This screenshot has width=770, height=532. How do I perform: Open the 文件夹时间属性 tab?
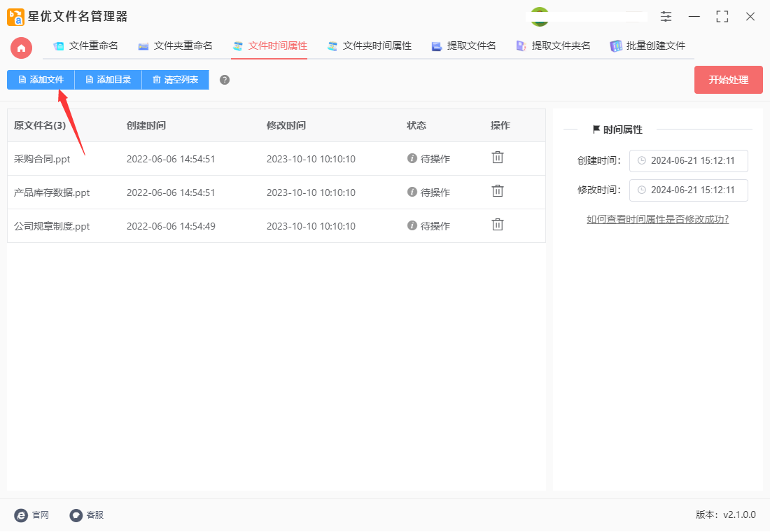(370, 45)
